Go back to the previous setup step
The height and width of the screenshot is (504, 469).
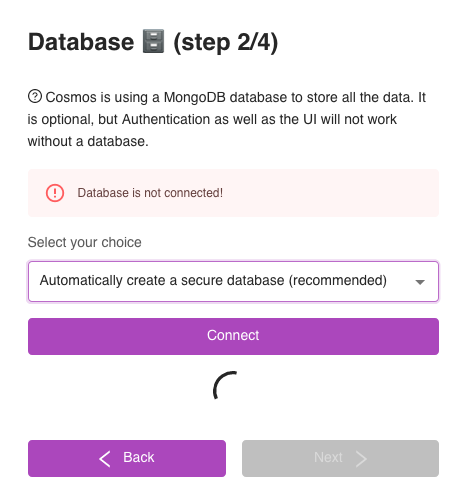tap(127, 458)
